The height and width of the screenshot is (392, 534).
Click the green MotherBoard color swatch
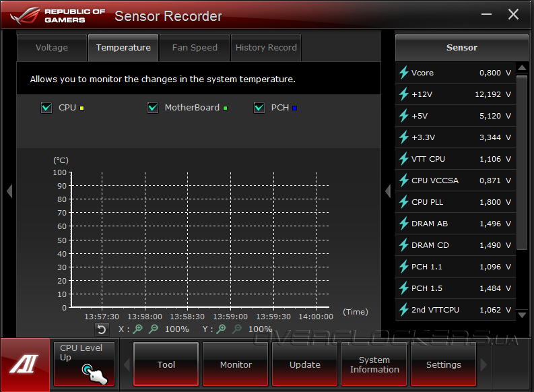pyautogui.click(x=225, y=108)
